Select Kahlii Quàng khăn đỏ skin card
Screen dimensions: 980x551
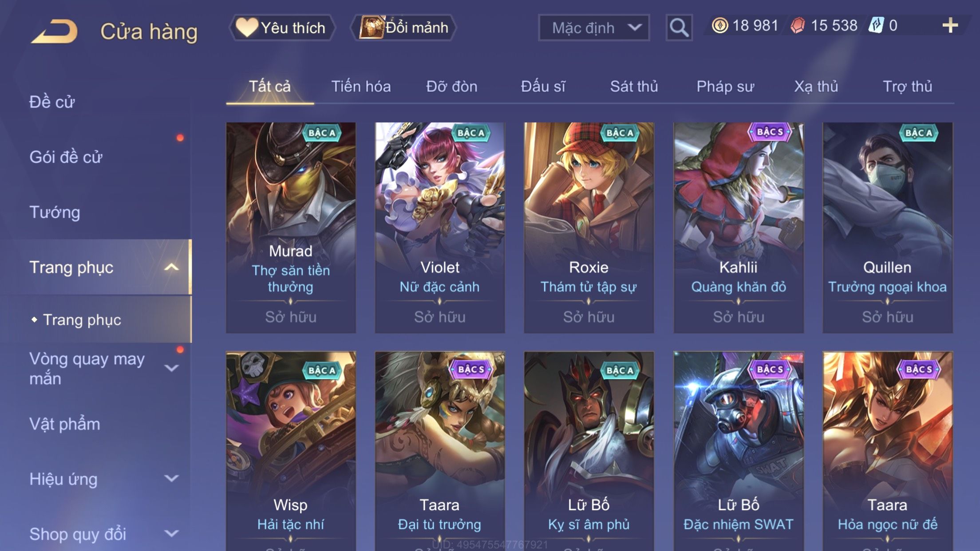click(x=739, y=228)
